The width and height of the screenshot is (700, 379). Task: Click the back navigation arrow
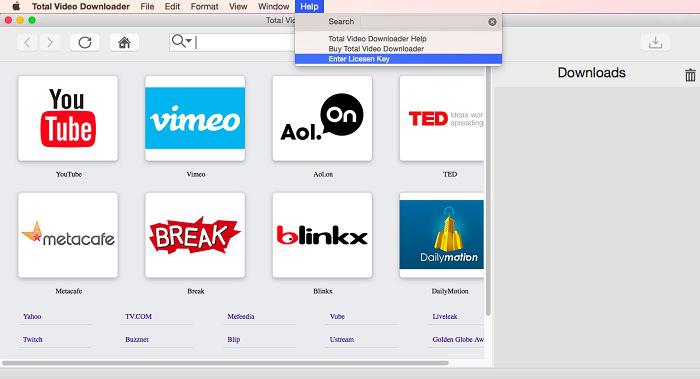point(27,42)
